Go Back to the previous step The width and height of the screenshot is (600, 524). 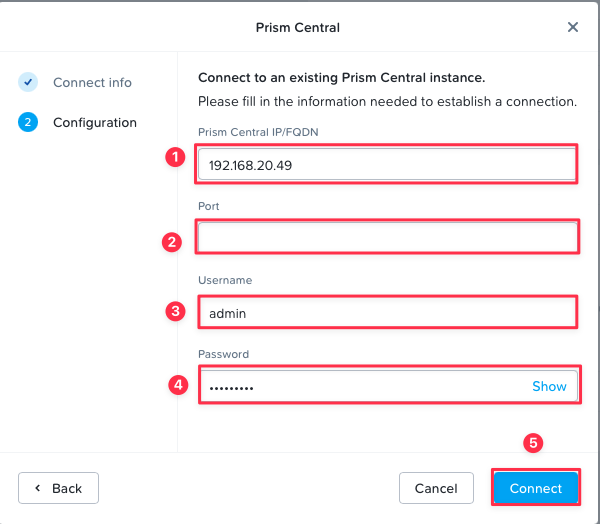58,488
